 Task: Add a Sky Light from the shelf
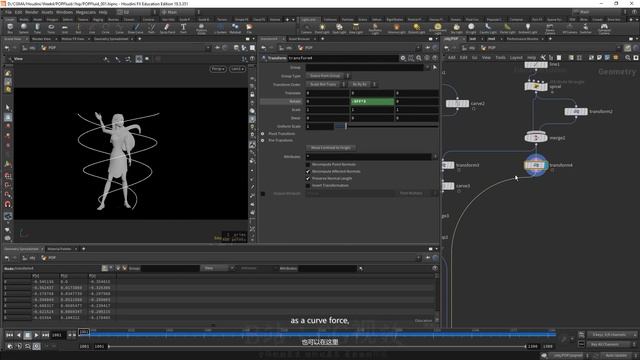coord(456,29)
